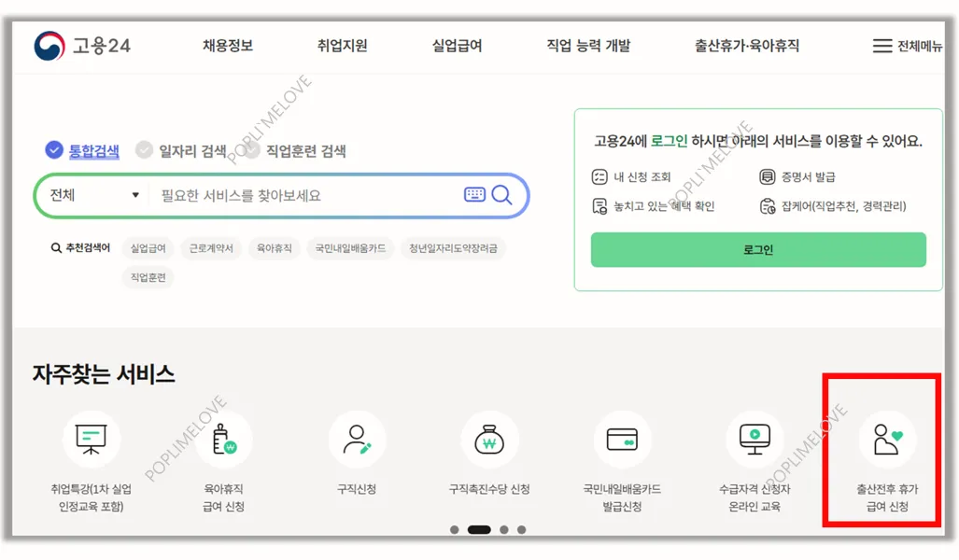The image size is (959, 560).
Task: Go to third carousel page dot
Action: click(504, 529)
